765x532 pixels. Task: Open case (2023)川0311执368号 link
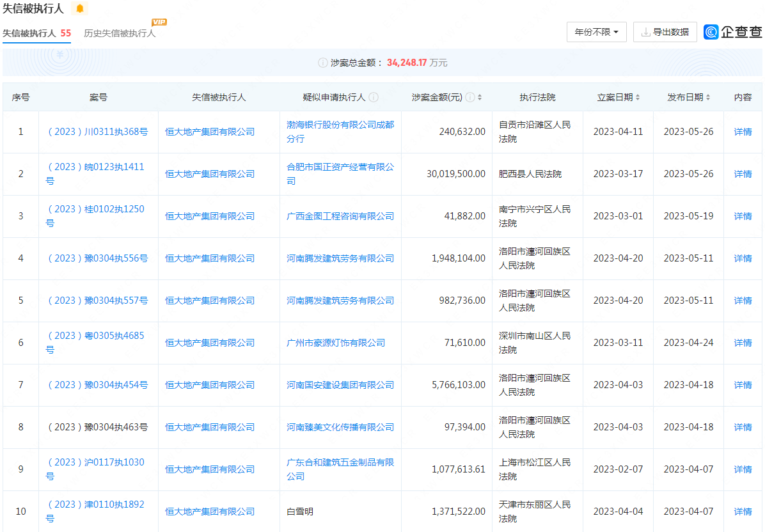pos(97,132)
